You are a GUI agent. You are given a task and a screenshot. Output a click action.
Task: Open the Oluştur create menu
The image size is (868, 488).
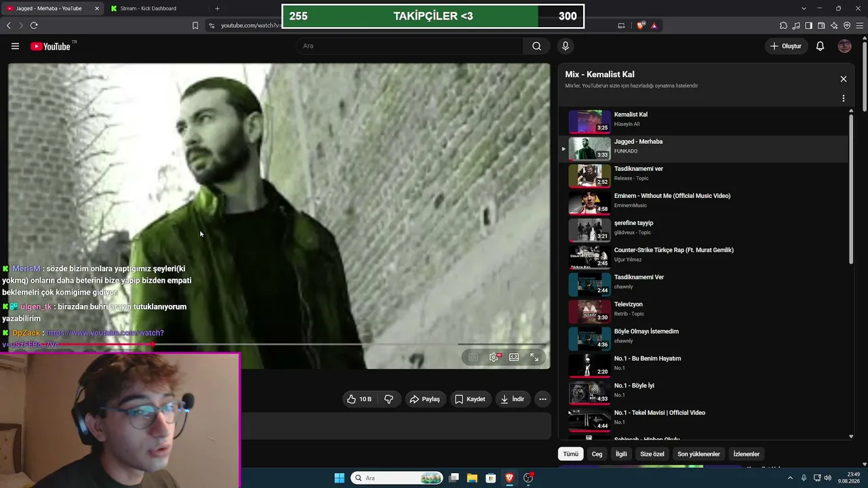[786, 46]
